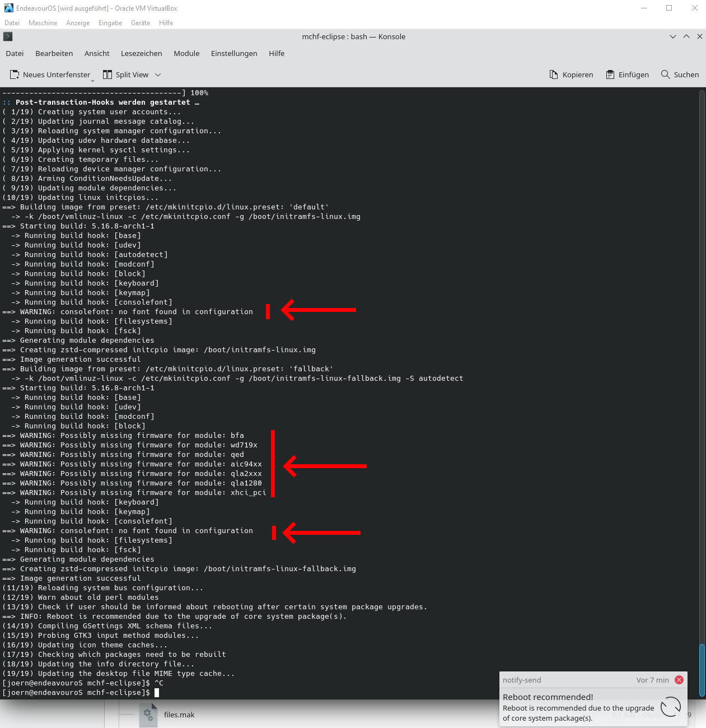This screenshot has width=706, height=728.
Task: Click the 'INFO: Reboot is recommended' line
Action: point(175,617)
